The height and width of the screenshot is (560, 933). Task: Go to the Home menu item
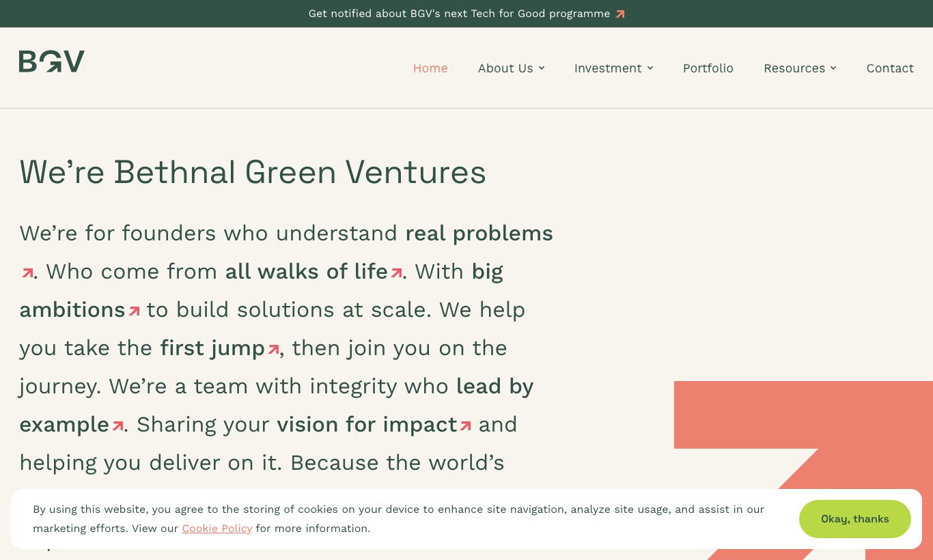[x=430, y=68]
